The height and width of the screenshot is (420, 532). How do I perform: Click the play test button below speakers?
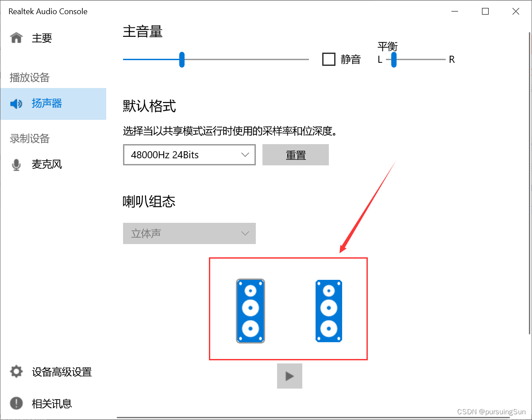(289, 376)
